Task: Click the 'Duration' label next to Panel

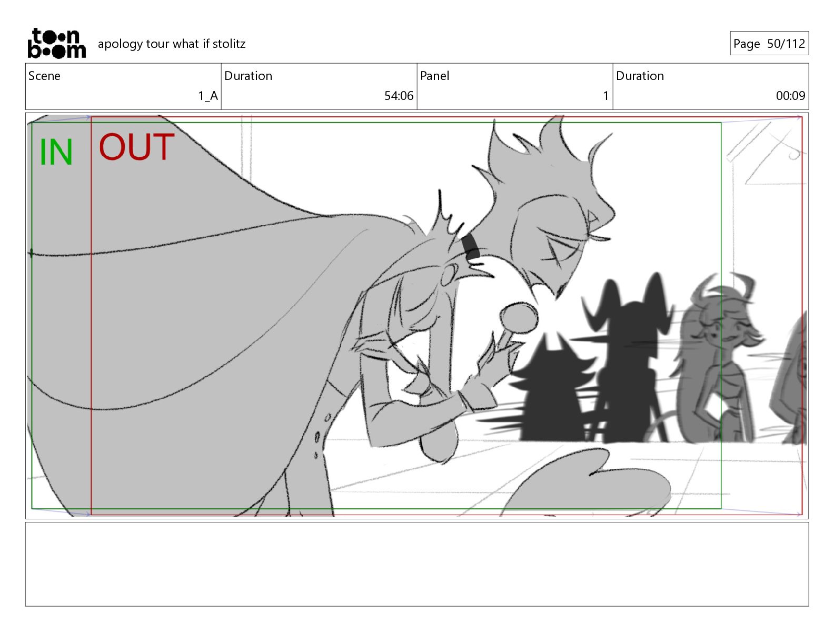Action: pyautogui.click(x=640, y=76)
